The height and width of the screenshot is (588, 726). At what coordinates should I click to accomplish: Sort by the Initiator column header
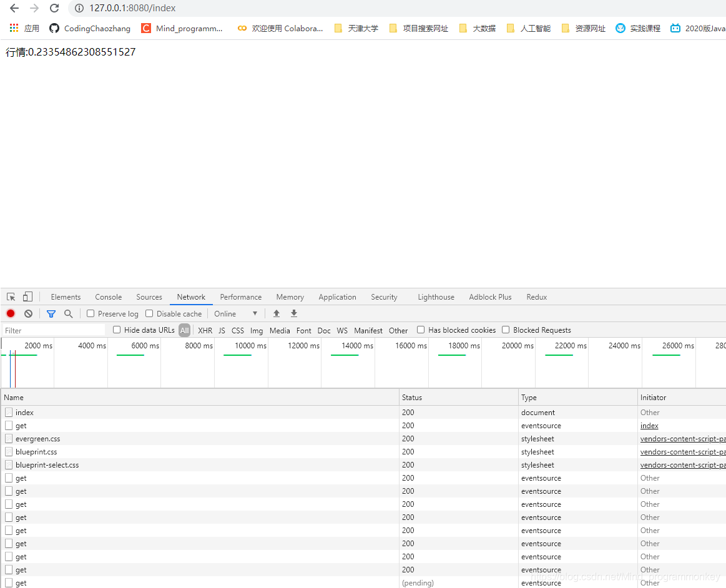coord(682,397)
